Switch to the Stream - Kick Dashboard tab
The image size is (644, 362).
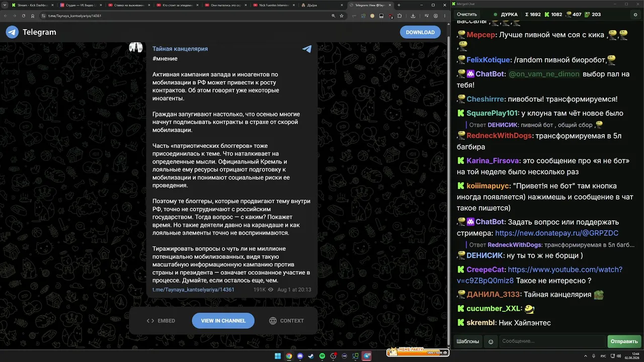(x=33, y=5)
